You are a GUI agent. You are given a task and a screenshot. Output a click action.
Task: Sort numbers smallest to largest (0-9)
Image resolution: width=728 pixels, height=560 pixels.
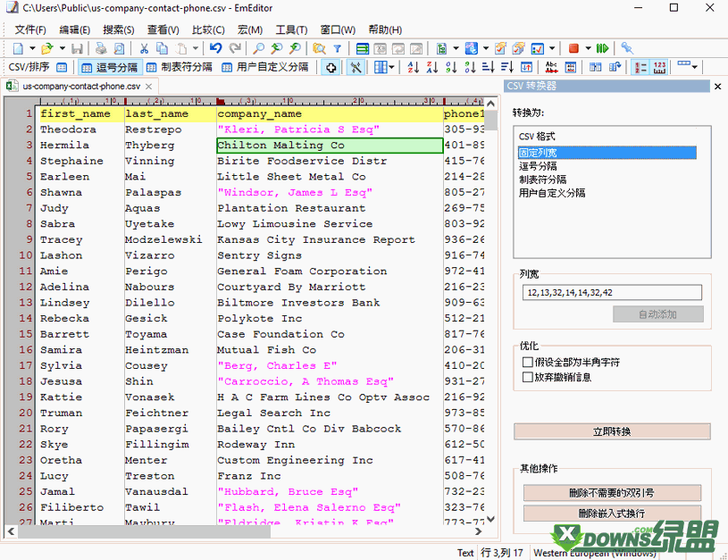click(x=451, y=67)
